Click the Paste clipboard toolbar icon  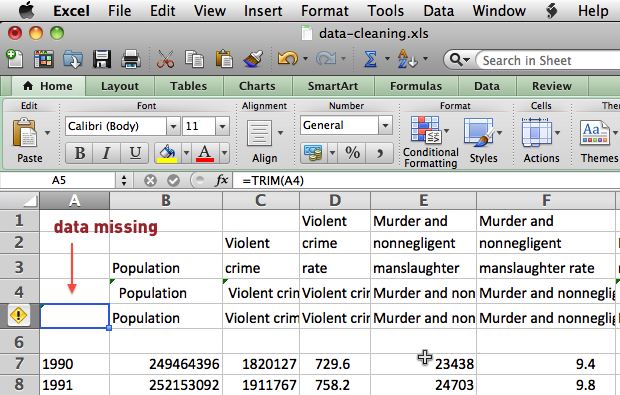(x=224, y=60)
